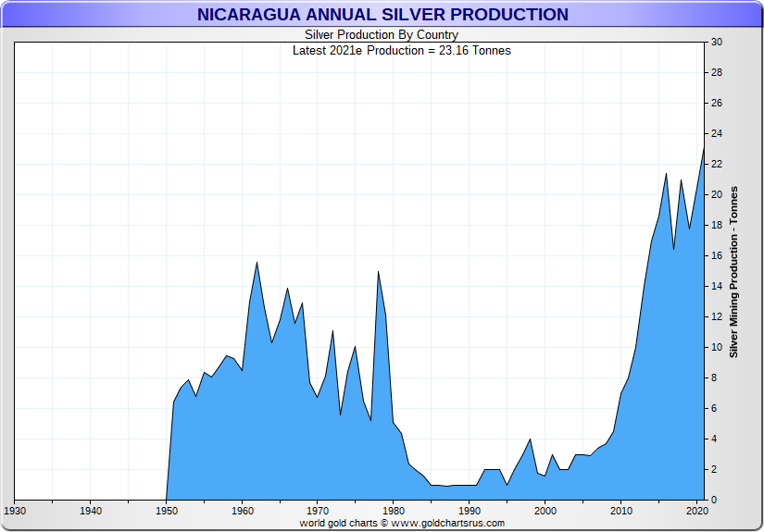Click the 2016 peak above 21 tonnes

coord(666,174)
